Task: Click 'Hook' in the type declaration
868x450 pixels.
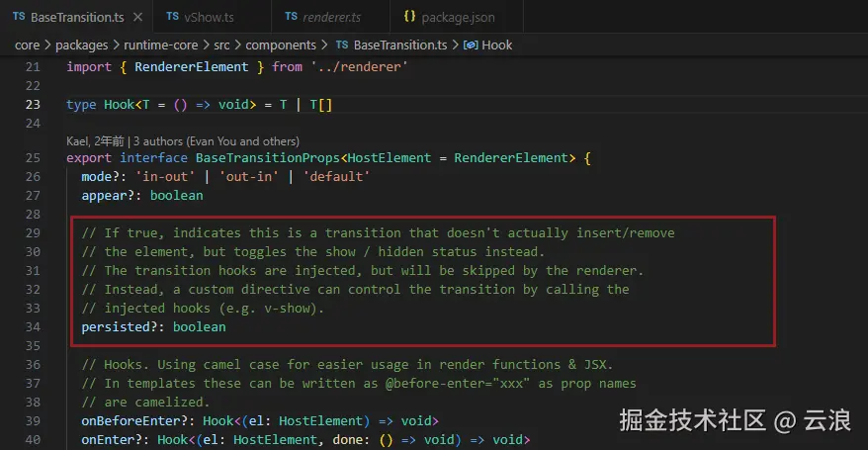Action: tap(119, 105)
